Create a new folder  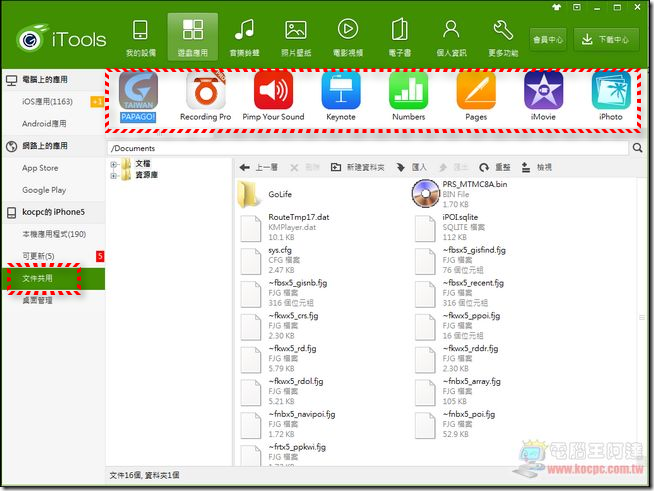(357, 167)
